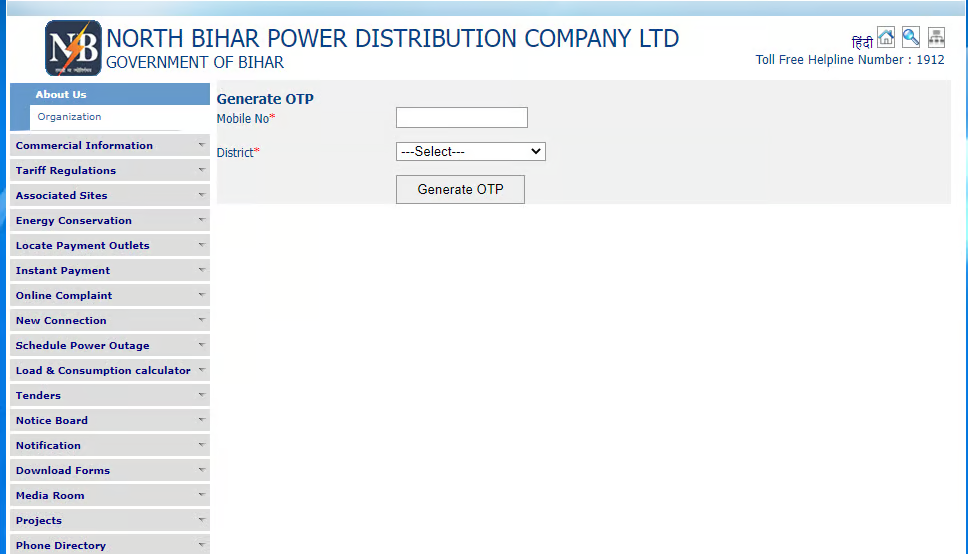Open the About Us menu
968x554 pixels.
point(110,94)
